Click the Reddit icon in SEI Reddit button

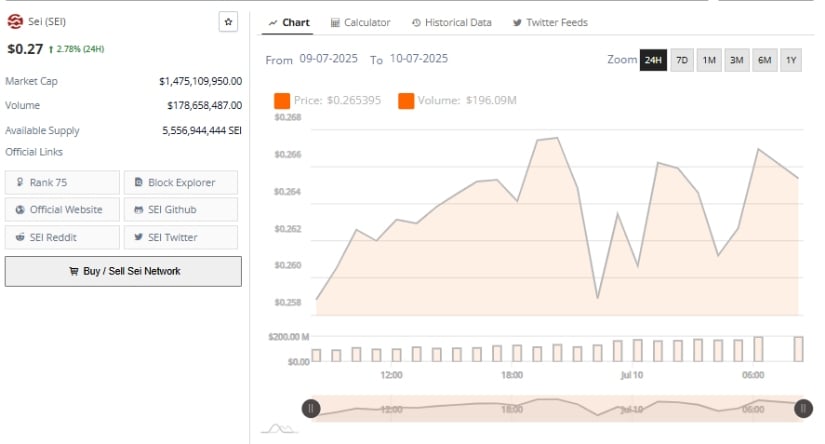tap(20, 237)
